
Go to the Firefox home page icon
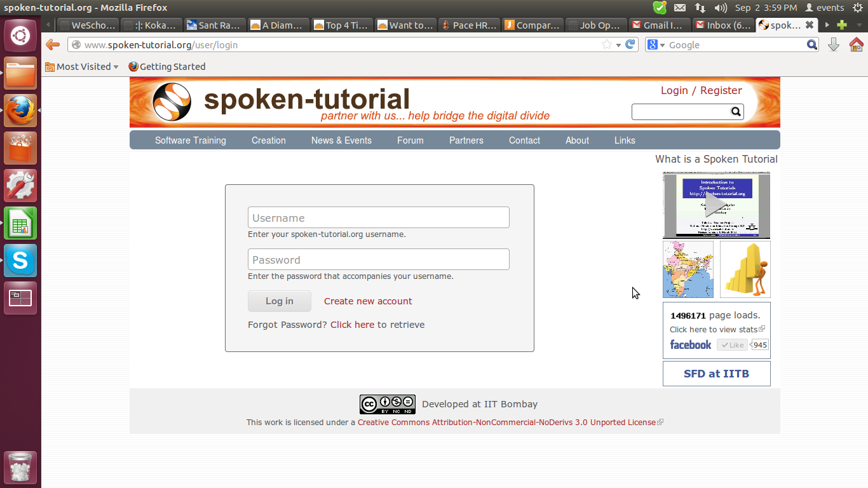tap(856, 44)
